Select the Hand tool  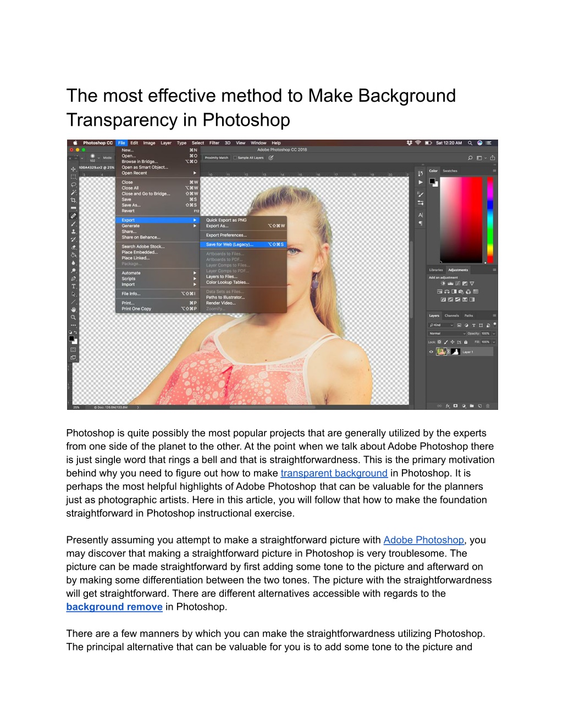[73, 310]
